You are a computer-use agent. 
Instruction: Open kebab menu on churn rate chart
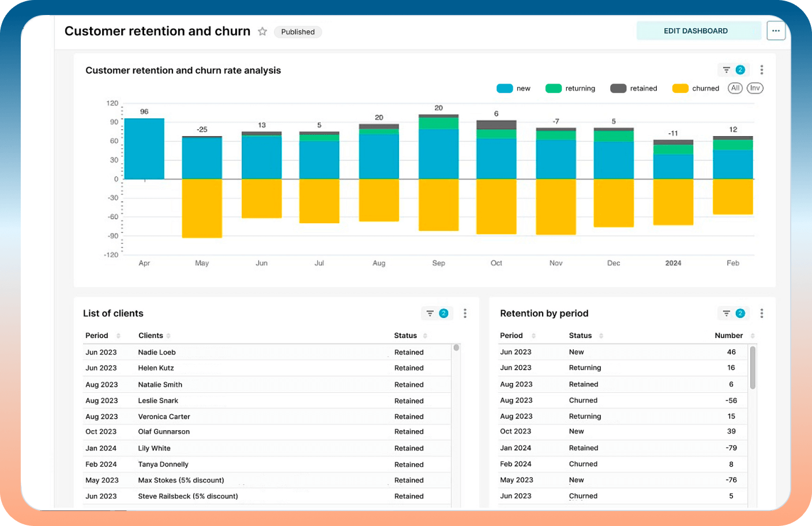pos(762,70)
